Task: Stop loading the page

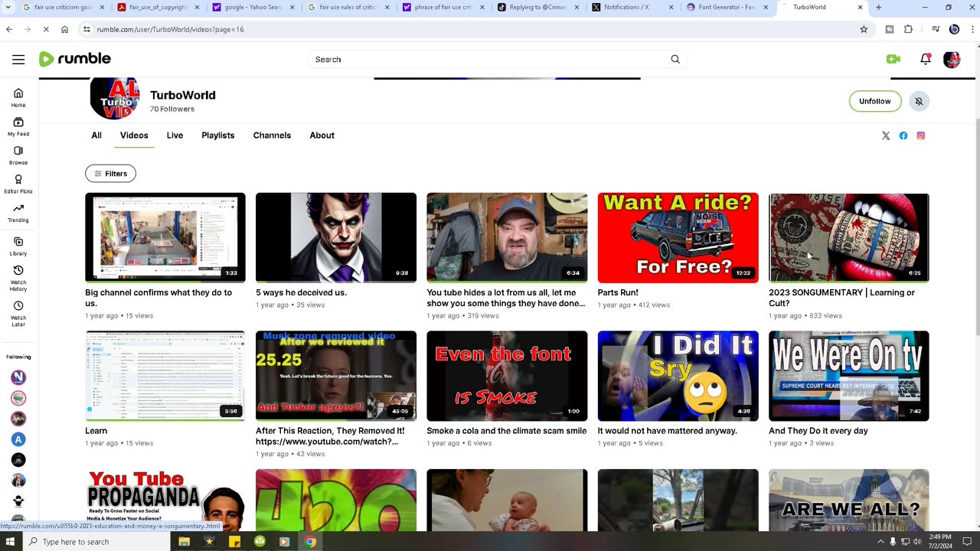Action: [45, 29]
